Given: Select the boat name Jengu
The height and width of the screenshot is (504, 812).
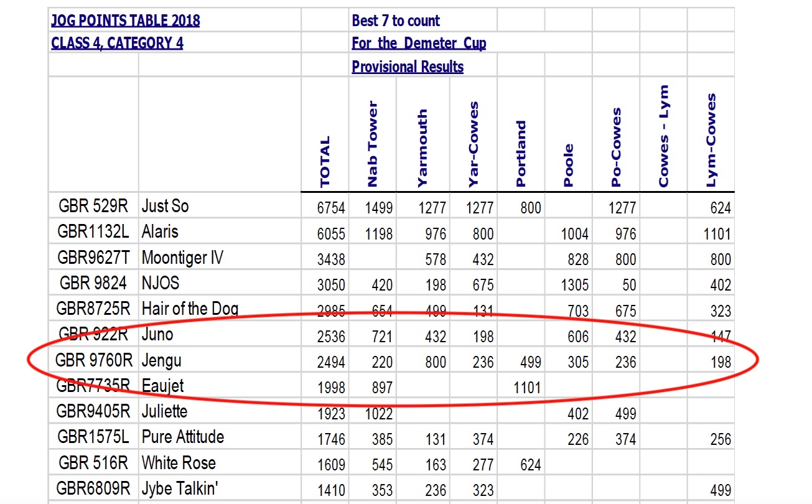Looking at the screenshot, I should tap(161, 360).
